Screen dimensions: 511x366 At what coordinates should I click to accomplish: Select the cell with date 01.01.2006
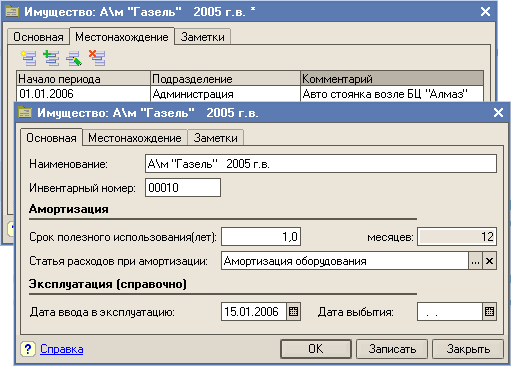pyautogui.click(x=83, y=94)
